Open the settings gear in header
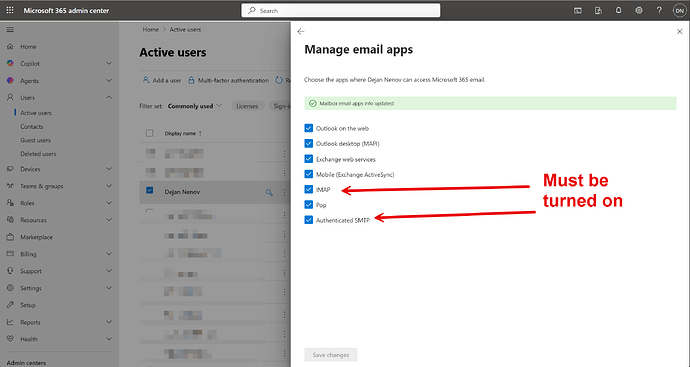The width and height of the screenshot is (690, 367). click(639, 11)
